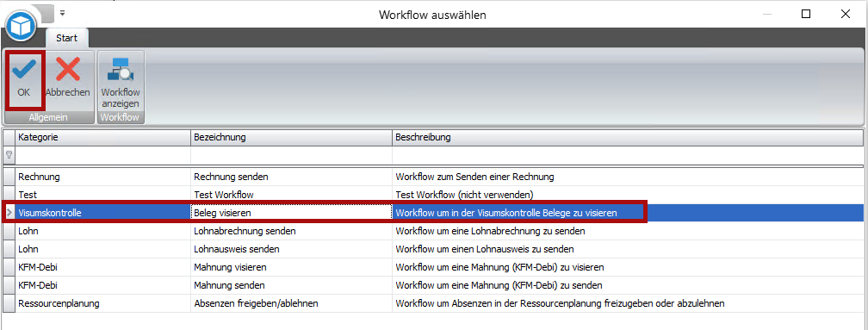Screen dimensions: 868x330
Task: Select the 'Rechnung senden' cell
Action: 292,177
